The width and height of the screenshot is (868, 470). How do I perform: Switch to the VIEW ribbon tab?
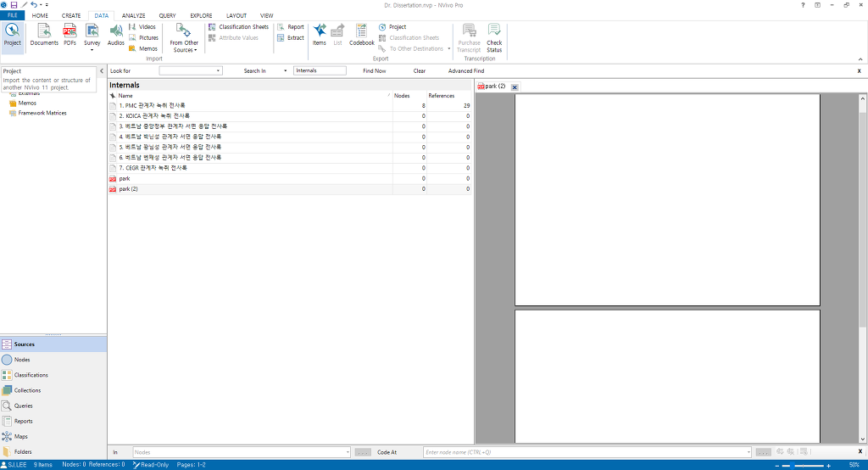tap(267, 15)
